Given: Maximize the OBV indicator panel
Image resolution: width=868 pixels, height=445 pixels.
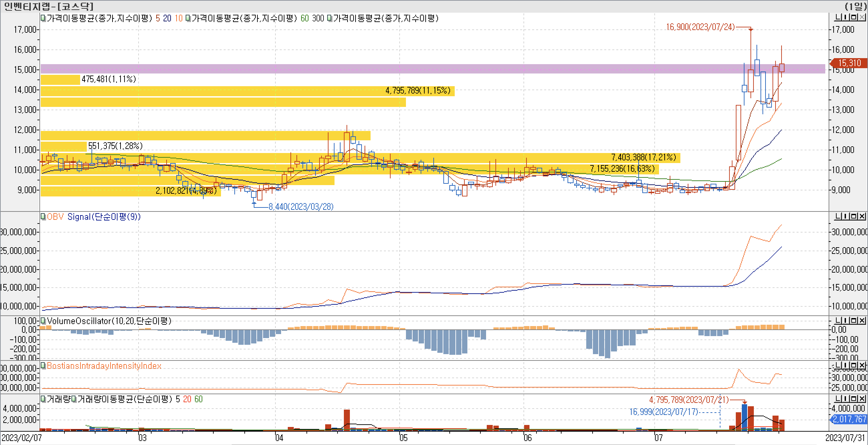Looking at the screenshot, I should pos(854,216).
